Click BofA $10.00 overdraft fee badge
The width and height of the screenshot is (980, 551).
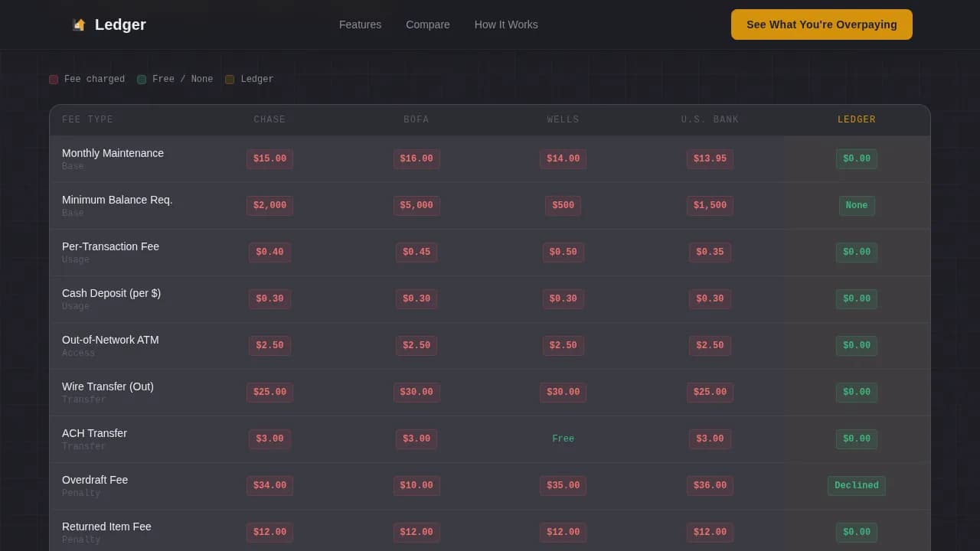click(x=416, y=486)
